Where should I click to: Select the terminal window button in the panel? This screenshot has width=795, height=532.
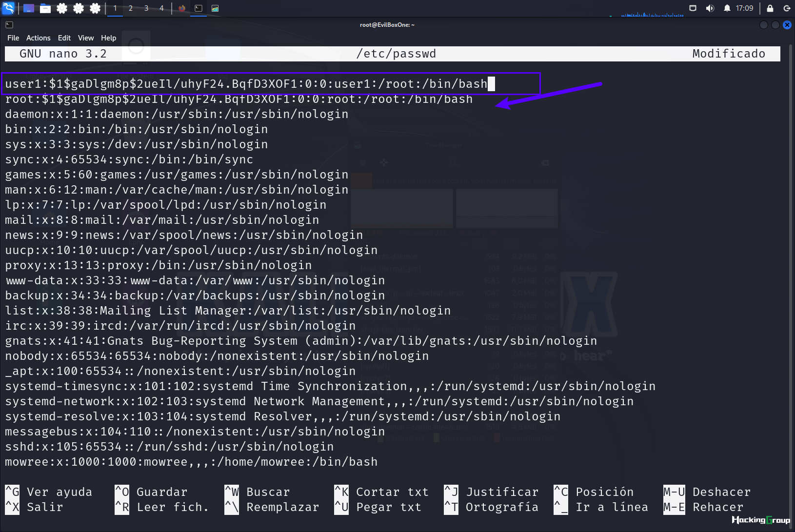(199, 8)
